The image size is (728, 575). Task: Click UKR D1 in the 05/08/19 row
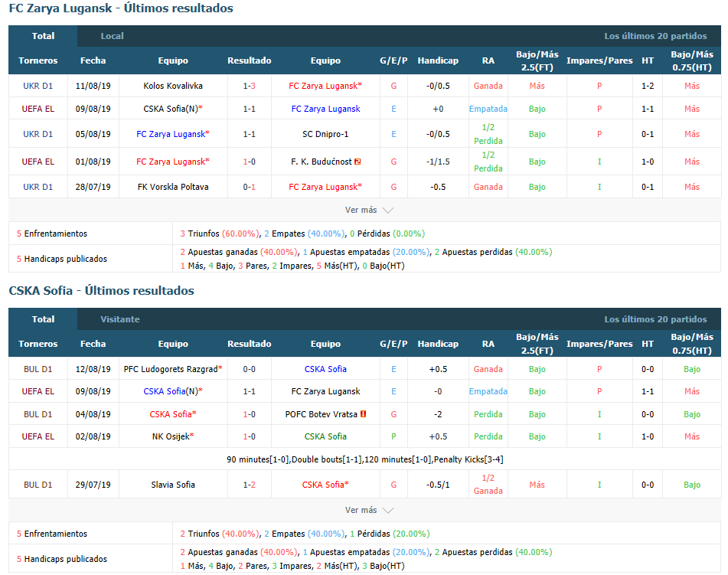pos(38,134)
